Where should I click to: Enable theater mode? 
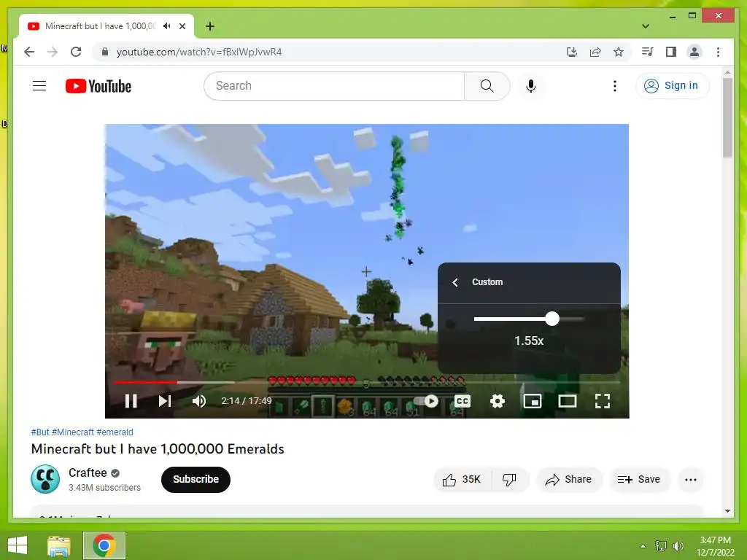pos(568,401)
